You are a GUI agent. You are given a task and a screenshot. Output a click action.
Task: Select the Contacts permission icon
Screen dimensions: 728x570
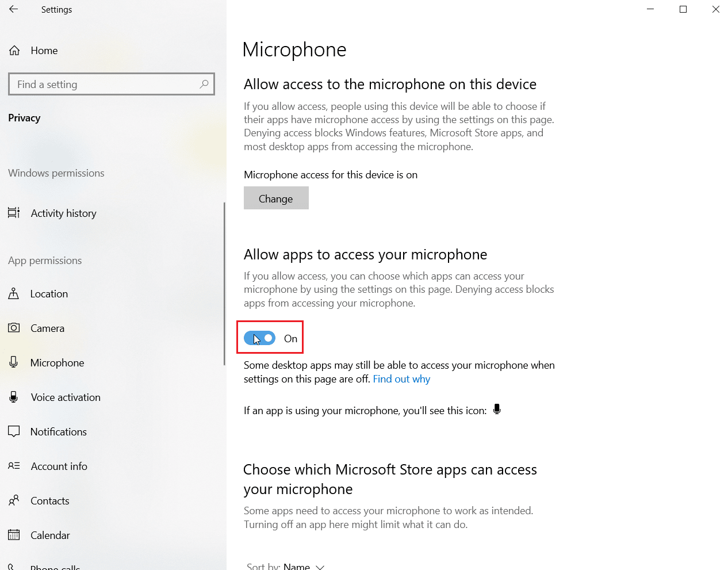coord(14,500)
